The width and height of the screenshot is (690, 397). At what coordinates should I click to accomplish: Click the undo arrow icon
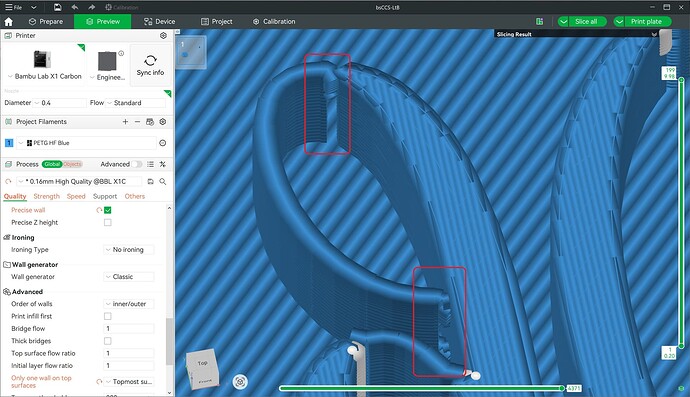pos(75,7)
